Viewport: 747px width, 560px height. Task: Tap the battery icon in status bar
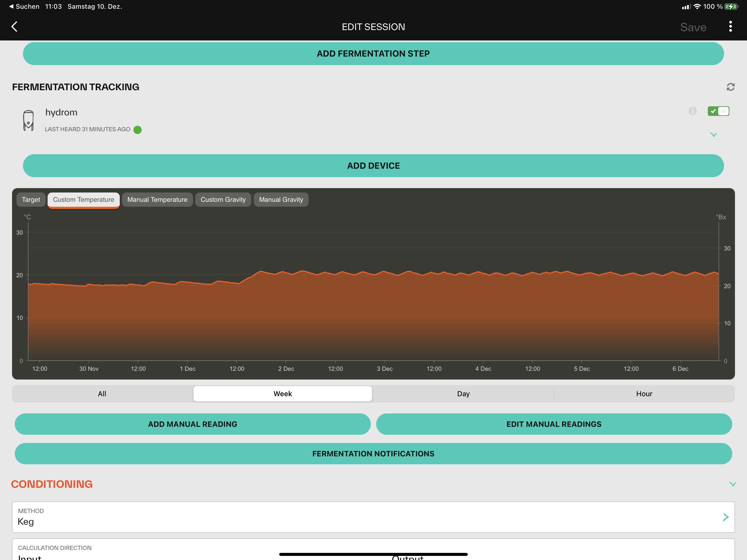pos(731,6)
